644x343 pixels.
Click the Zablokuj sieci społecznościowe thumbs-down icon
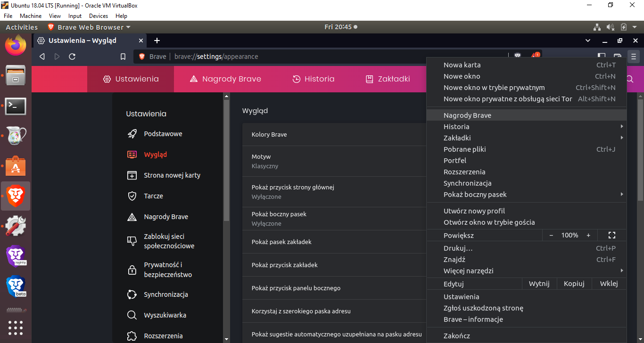click(132, 241)
